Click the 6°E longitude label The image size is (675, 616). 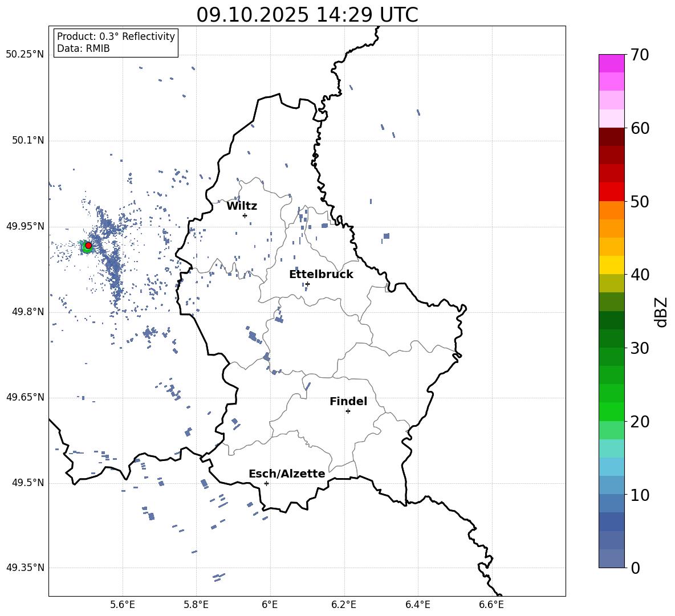[x=270, y=605]
